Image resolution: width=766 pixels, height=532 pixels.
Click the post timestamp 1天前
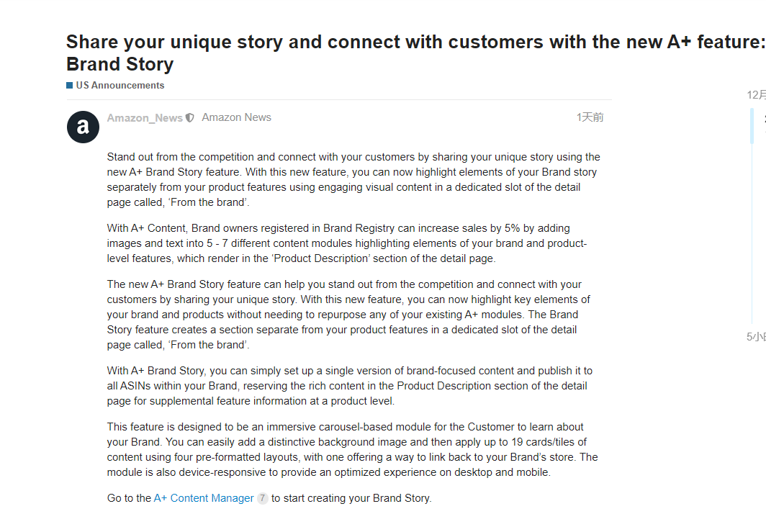pos(590,117)
